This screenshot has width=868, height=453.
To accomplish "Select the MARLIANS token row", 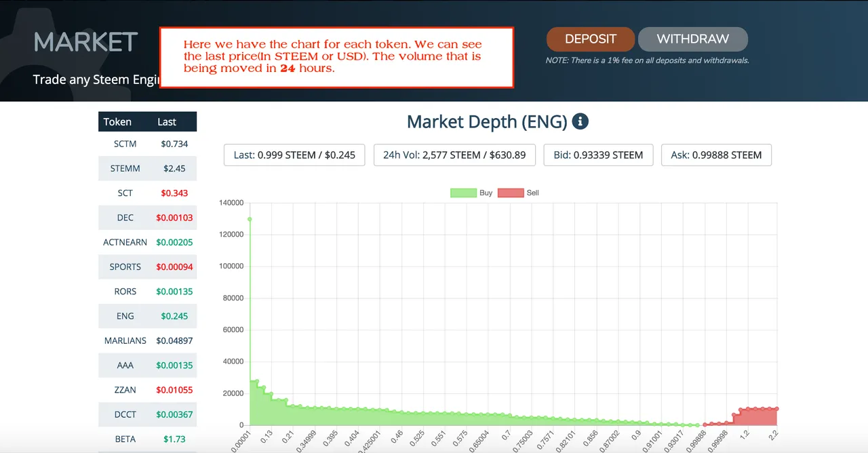I will (x=147, y=340).
